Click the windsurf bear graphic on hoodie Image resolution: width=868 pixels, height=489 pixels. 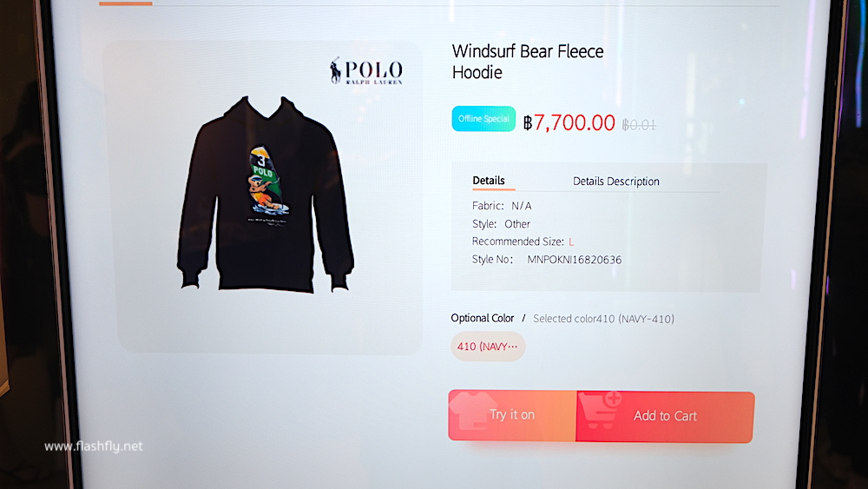(x=267, y=181)
